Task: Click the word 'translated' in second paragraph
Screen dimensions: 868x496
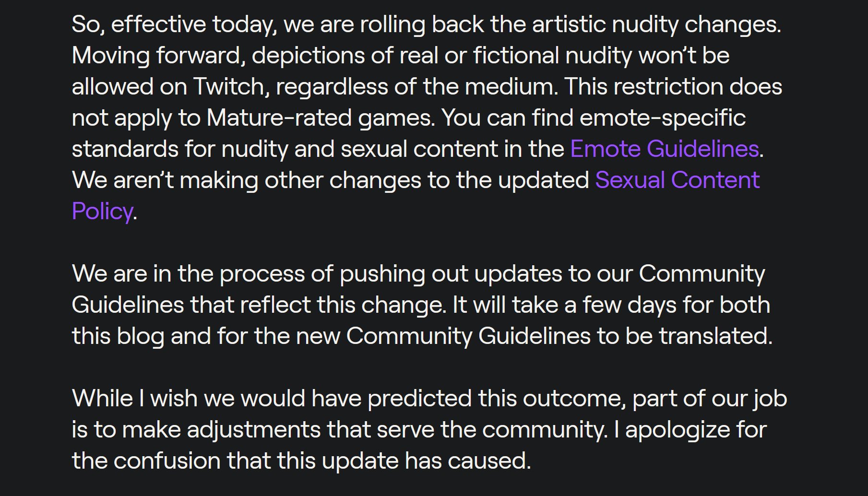Action: point(714,336)
